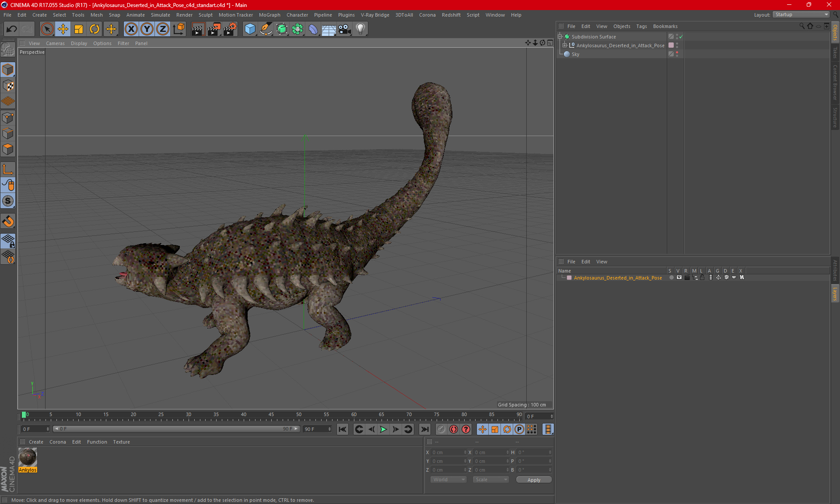Toggle Subdivision Surface enable checkmark

[x=681, y=37]
